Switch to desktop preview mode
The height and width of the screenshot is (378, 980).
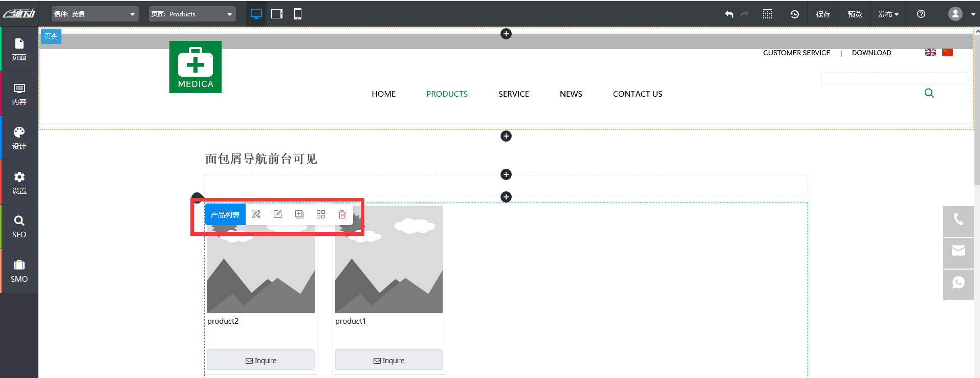pos(256,14)
